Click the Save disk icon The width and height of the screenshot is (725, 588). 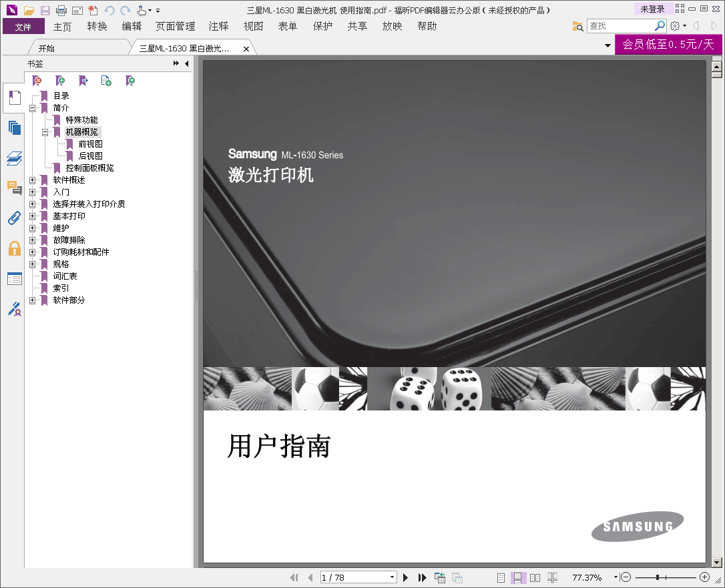pyautogui.click(x=45, y=10)
